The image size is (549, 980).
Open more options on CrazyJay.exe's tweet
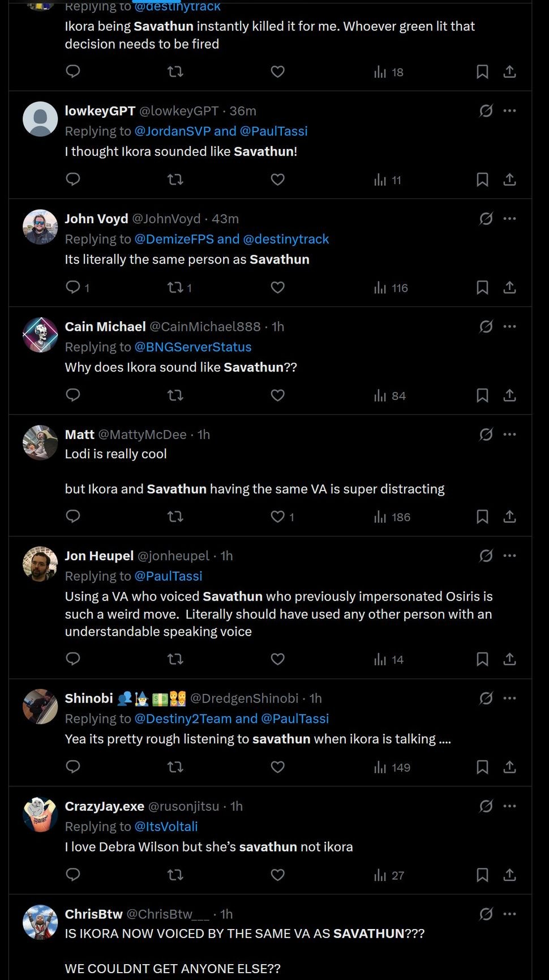509,806
